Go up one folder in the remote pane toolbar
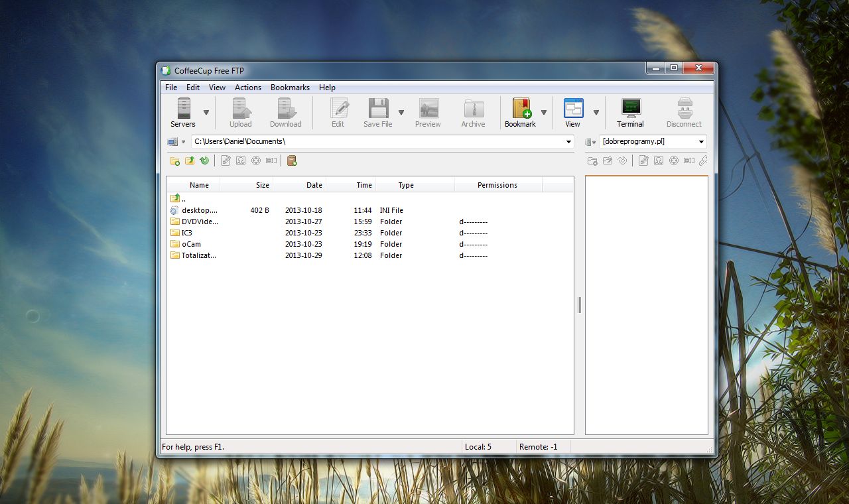Image resolution: width=849 pixels, height=504 pixels. pyautogui.click(x=608, y=160)
